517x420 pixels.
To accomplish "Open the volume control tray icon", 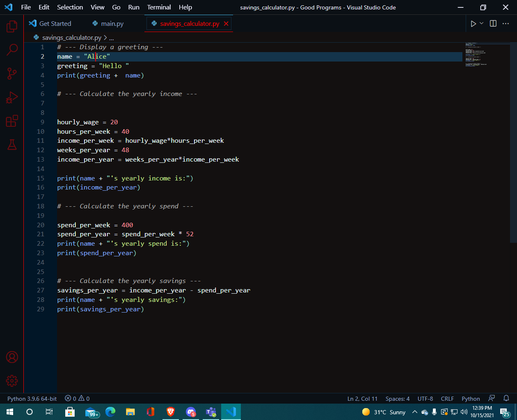I will (464, 412).
